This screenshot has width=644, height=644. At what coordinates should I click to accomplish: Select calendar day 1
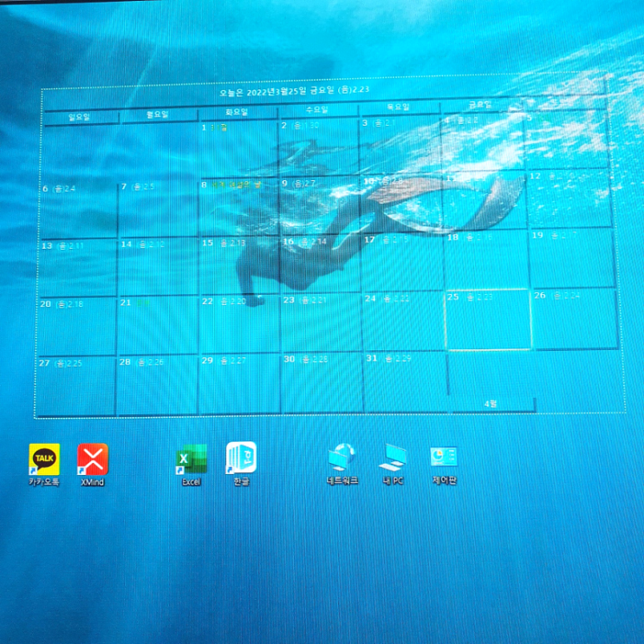pos(237,149)
